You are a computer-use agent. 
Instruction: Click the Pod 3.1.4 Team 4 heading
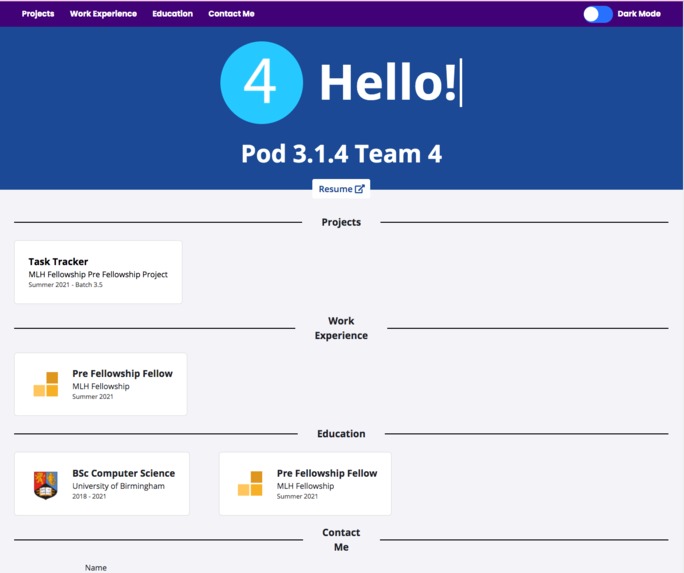coord(342,154)
